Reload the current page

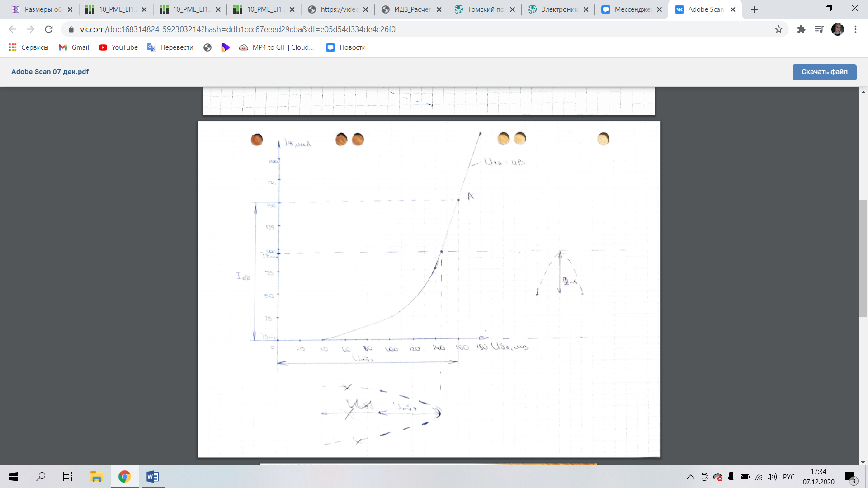(49, 29)
